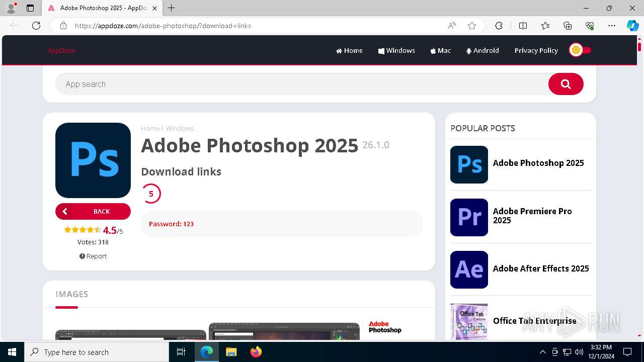Click the Ps thumbnail in Popular Posts
The image size is (644, 362).
point(469,164)
